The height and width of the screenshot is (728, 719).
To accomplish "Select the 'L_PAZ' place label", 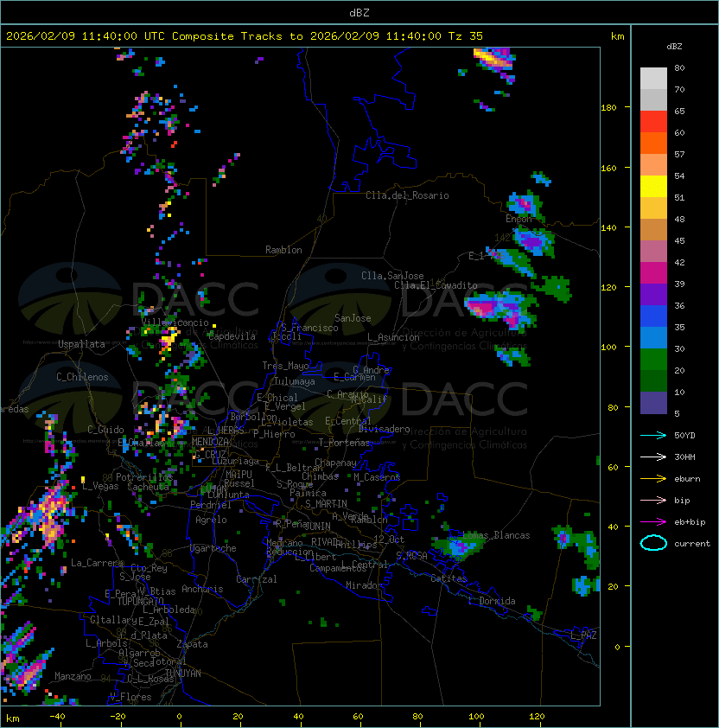I will (583, 635).
